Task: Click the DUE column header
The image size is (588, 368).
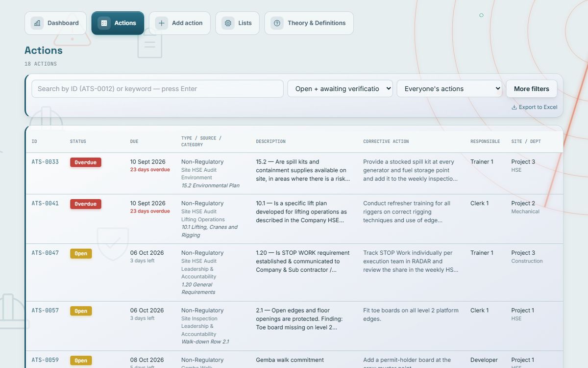Action: [x=134, y=142]
